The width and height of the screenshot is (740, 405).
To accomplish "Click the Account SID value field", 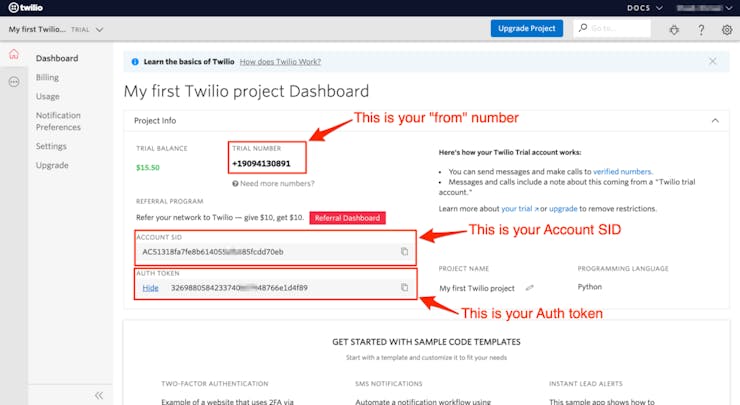I will pos(275,252).
